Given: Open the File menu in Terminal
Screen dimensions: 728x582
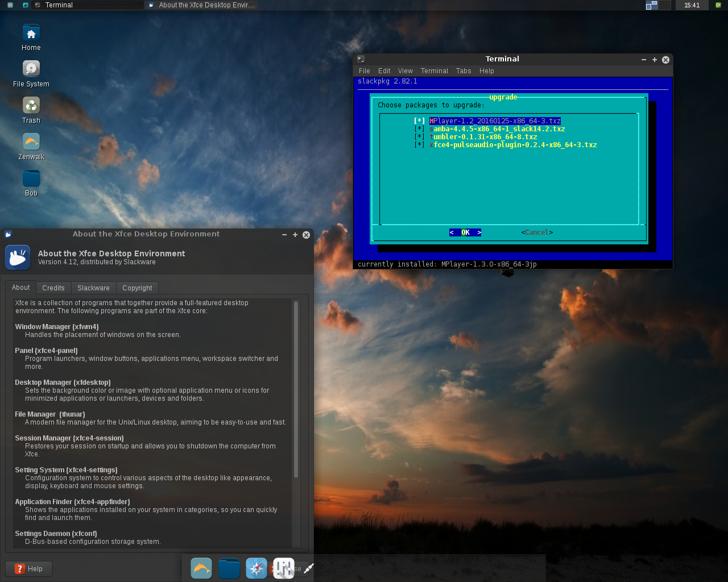Looking at the screenshot, I should (x=365, y=71).
